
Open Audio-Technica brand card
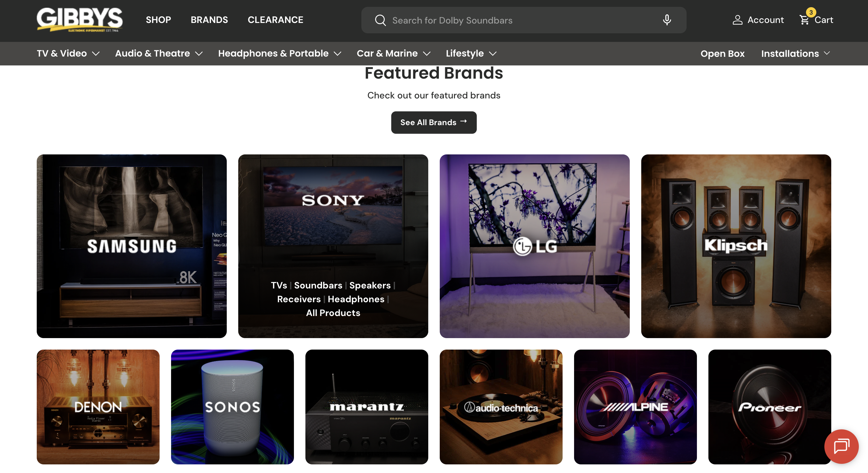pos(501,407)
